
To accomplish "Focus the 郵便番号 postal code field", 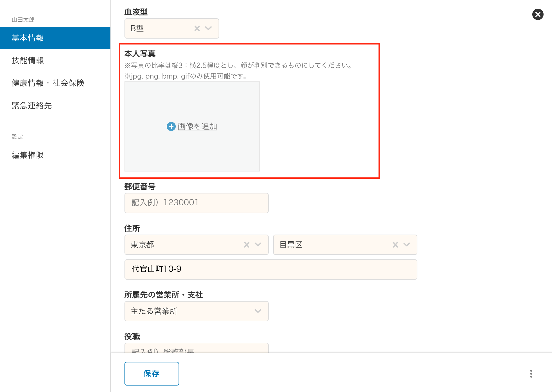I will click(x=196, y=203).
